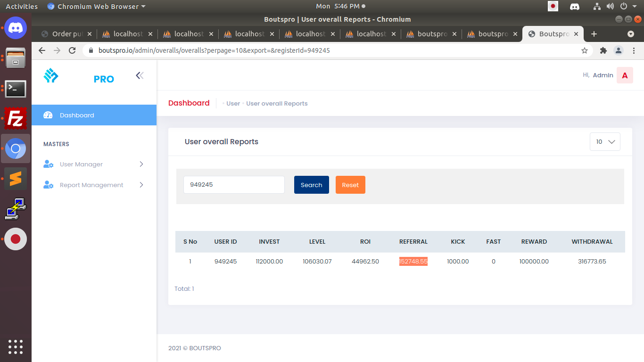Collapse the sidebar with double-chevron icon
The width and height of the screenshot is (644, 362).
pyautogui.click(x=140, y=75)
